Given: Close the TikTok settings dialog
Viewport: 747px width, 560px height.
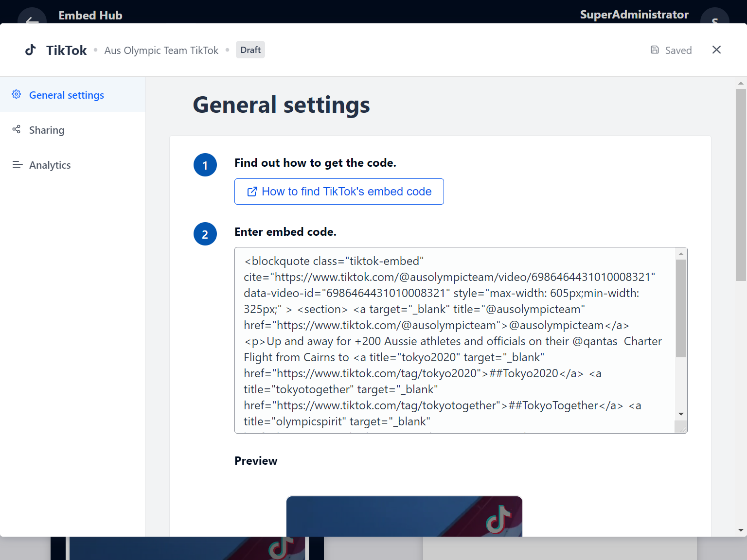Looking at the screenshot, I should pos(716,50).
